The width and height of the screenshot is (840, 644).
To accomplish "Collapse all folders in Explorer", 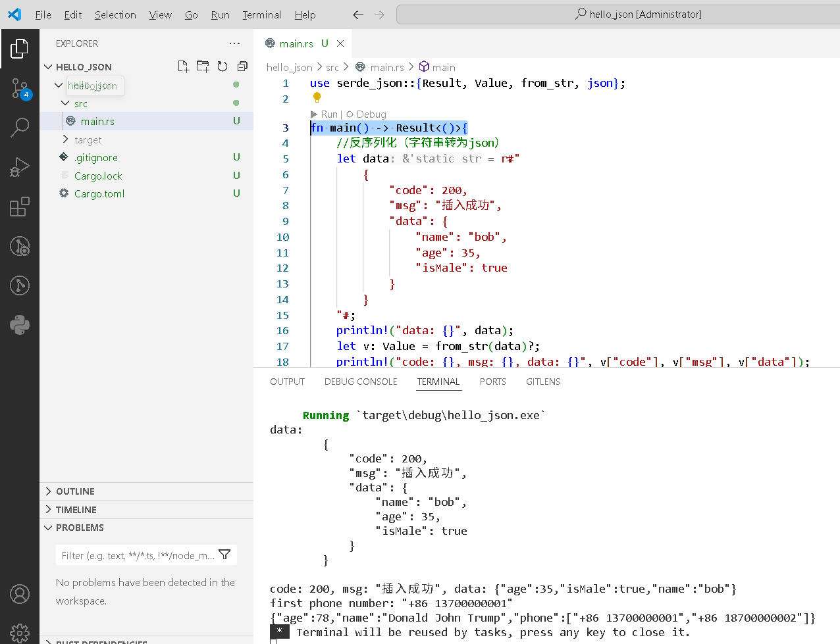I will [x=242, y=66].
